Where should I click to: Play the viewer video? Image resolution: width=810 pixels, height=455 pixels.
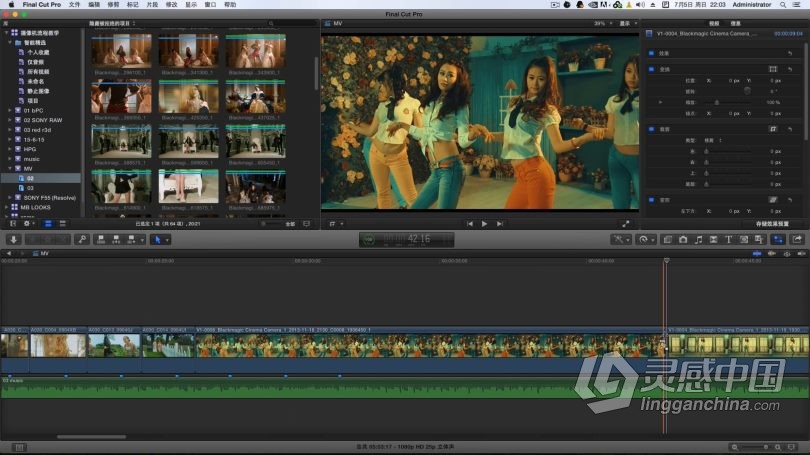pyautogui.click(x=484, y=224)
